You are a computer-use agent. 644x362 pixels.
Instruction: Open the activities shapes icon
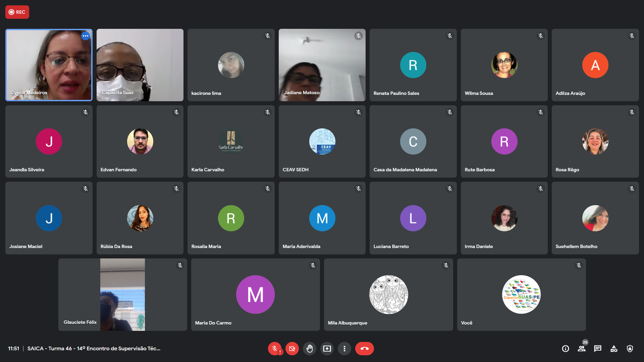tap(614, 349)
